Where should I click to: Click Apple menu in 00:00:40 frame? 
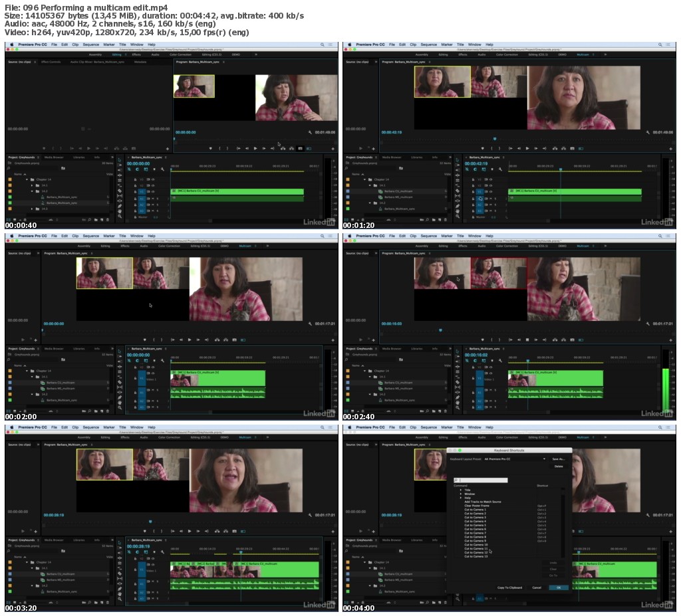tap(12, 45)
